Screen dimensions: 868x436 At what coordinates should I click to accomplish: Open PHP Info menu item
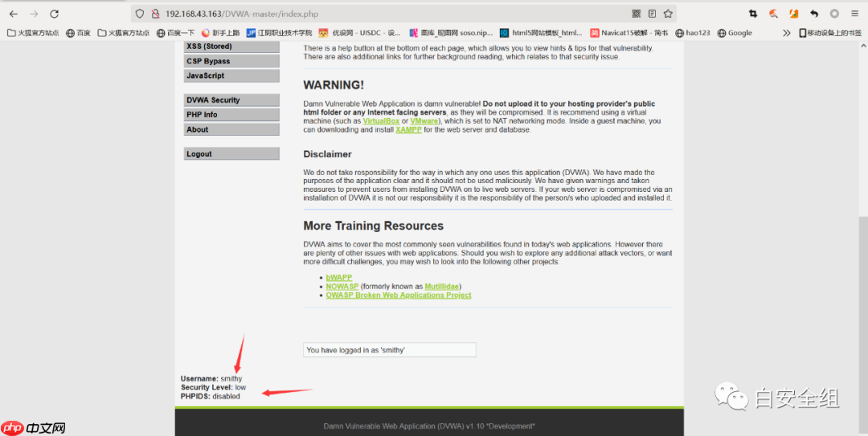click(x=231, y=115)
